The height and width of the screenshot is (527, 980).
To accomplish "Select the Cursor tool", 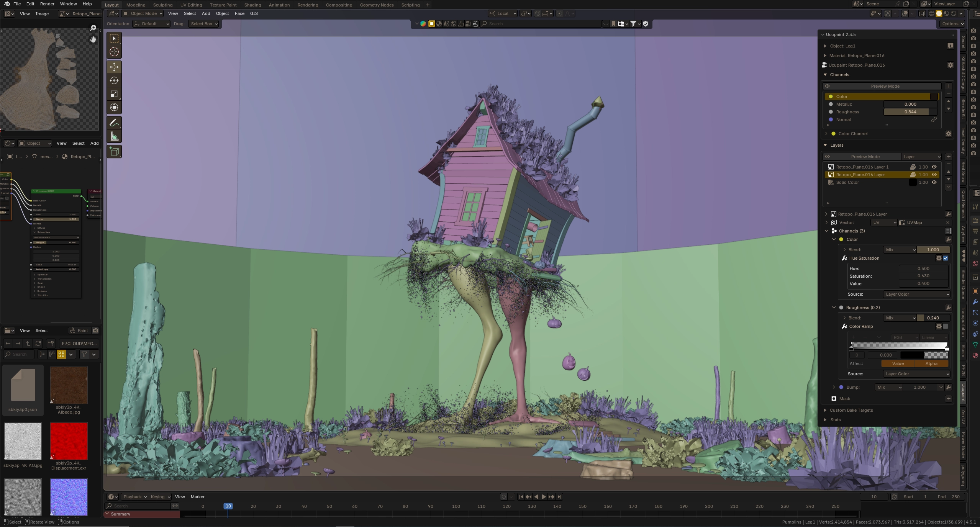I will (114, 52).
